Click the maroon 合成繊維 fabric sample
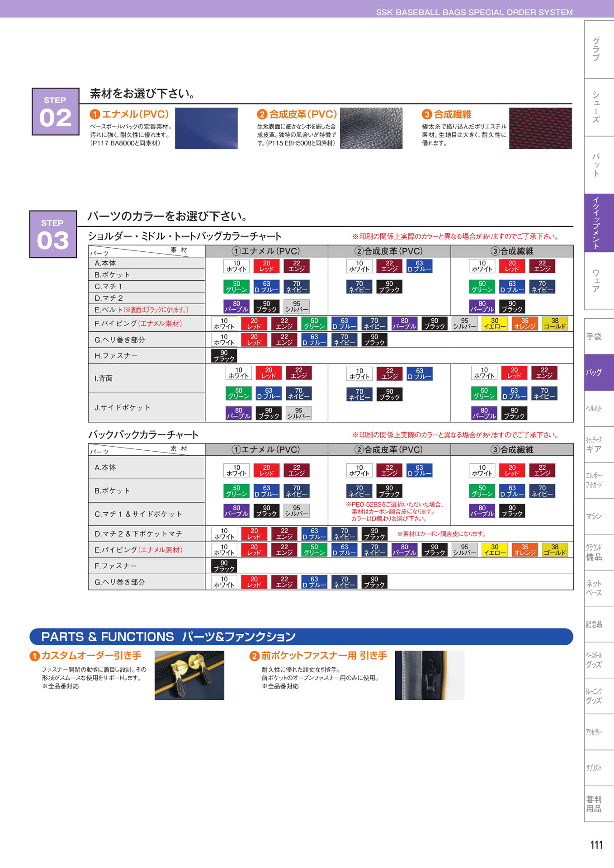 [540, 128]
